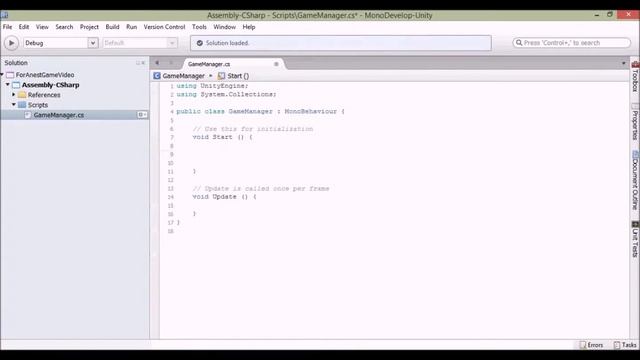Close the Solution pad
Screen dimensions: 640x360
(143, 63)
